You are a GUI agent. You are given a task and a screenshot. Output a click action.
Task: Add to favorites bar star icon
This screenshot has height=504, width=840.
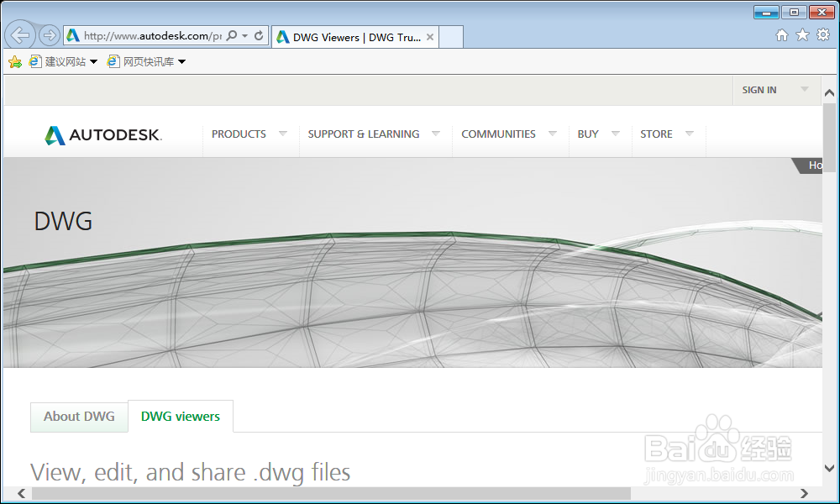(x=15, y=61)
